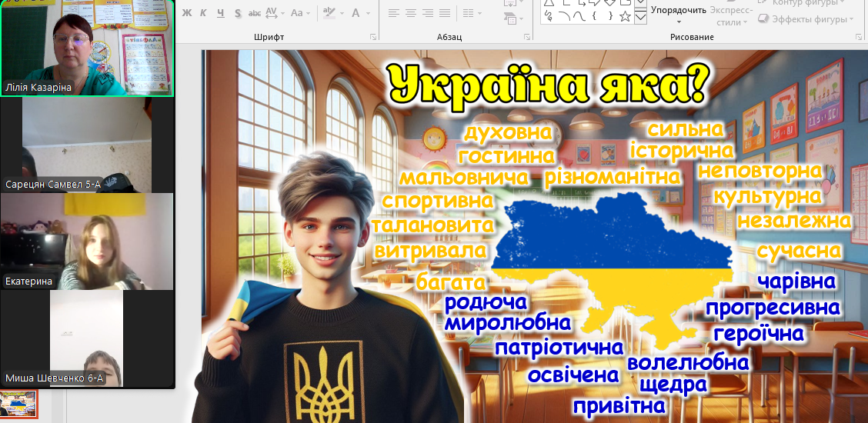Screen dimensions: 868x423
Task: Expand the highlight color dropdown arrow
Action: pos(341,13)
